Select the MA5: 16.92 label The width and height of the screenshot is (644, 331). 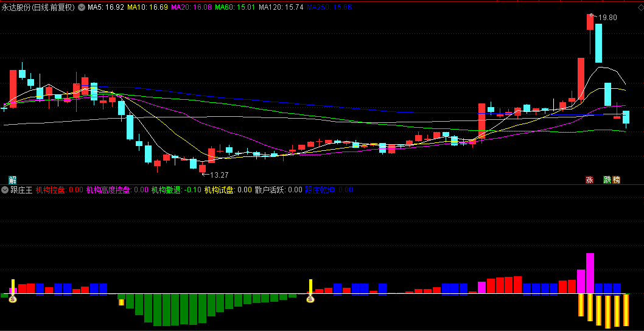tap(106, 7)
